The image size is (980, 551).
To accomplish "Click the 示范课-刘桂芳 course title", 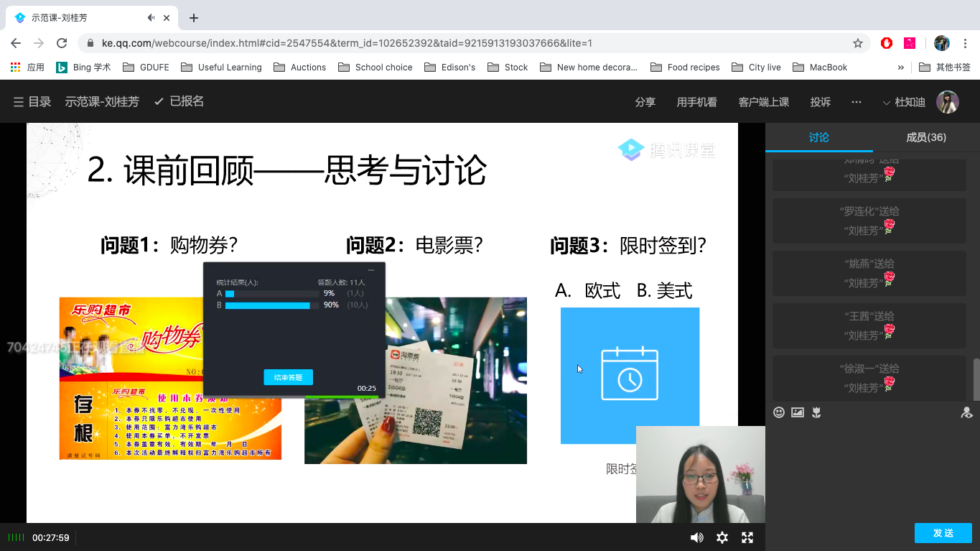I will (x=102, y=102).
